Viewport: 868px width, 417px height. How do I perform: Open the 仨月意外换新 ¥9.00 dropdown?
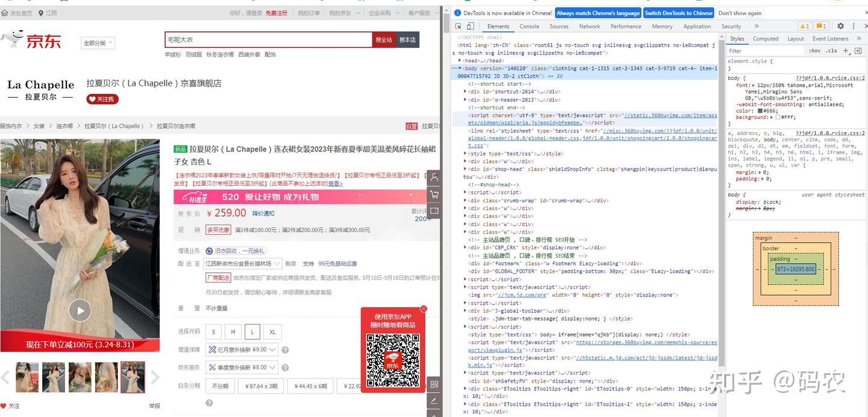pos(242,349)
